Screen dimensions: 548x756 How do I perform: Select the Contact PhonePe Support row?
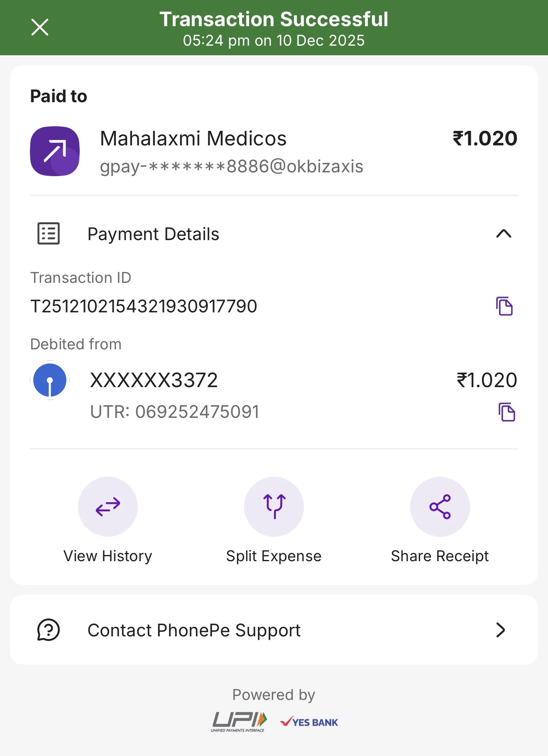274,630
